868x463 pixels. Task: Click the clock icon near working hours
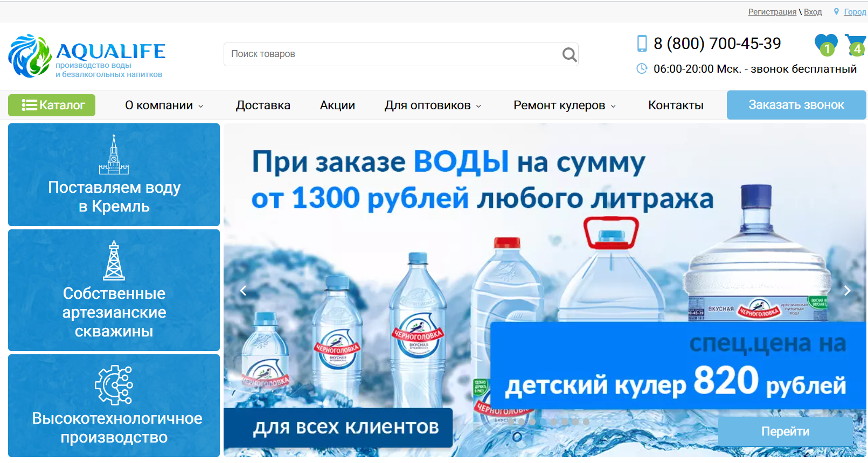642,68
